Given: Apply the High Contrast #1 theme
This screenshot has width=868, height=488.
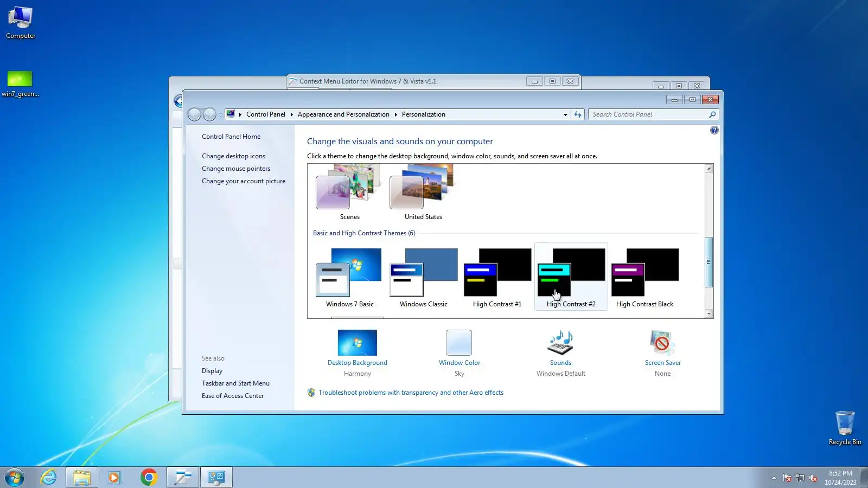Looking at the screenshot, I should point(497,277).
